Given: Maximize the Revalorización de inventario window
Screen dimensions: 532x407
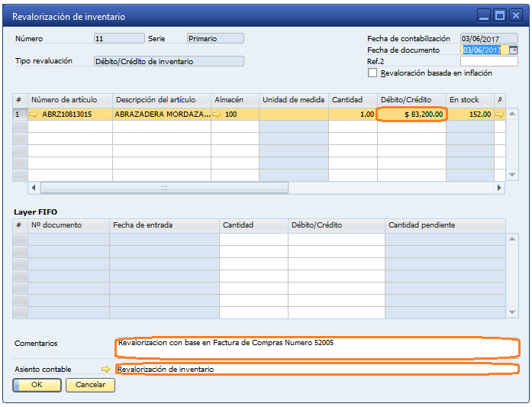Looking at the screenshot, I should 500,15.
